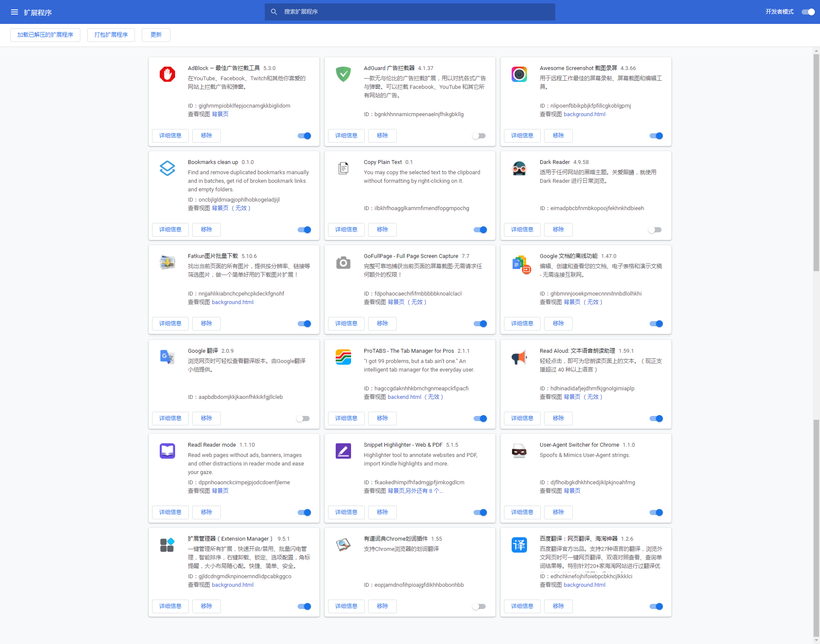Click the load unpacked extension button
820x644 pixels.
45,35
